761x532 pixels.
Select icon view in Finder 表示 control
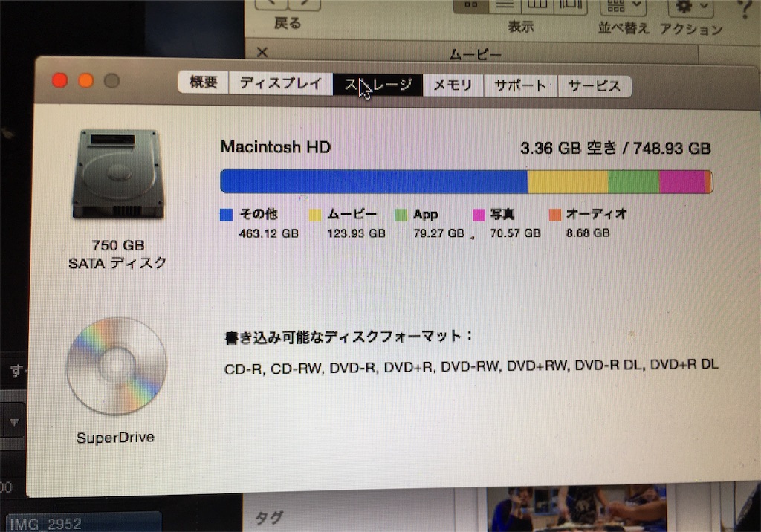470,5
